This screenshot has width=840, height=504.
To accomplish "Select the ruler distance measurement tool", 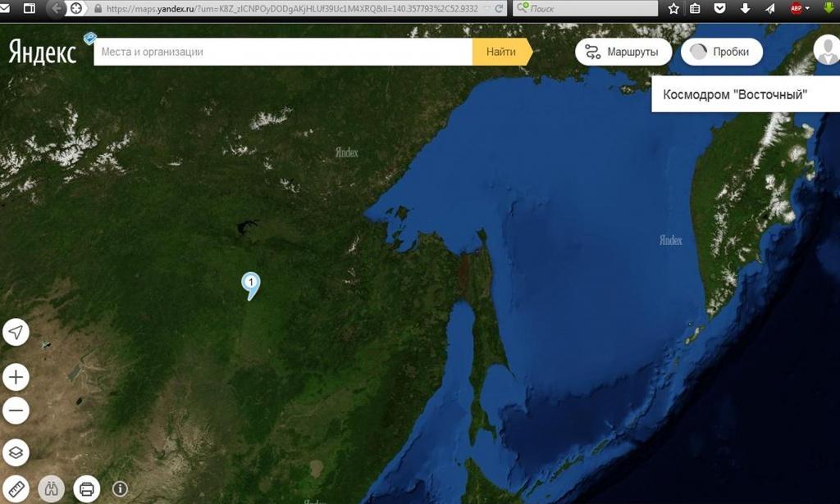I will coord(16,488).
